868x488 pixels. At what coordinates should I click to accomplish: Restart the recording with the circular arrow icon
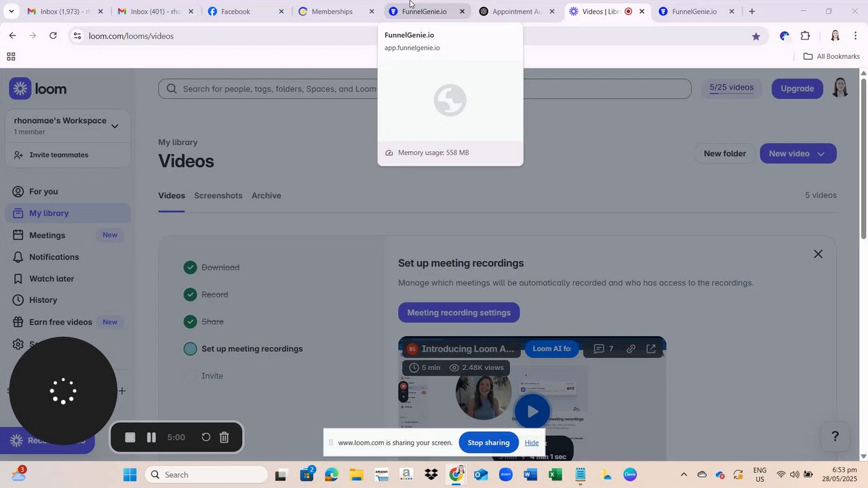[x=206, y=438]
